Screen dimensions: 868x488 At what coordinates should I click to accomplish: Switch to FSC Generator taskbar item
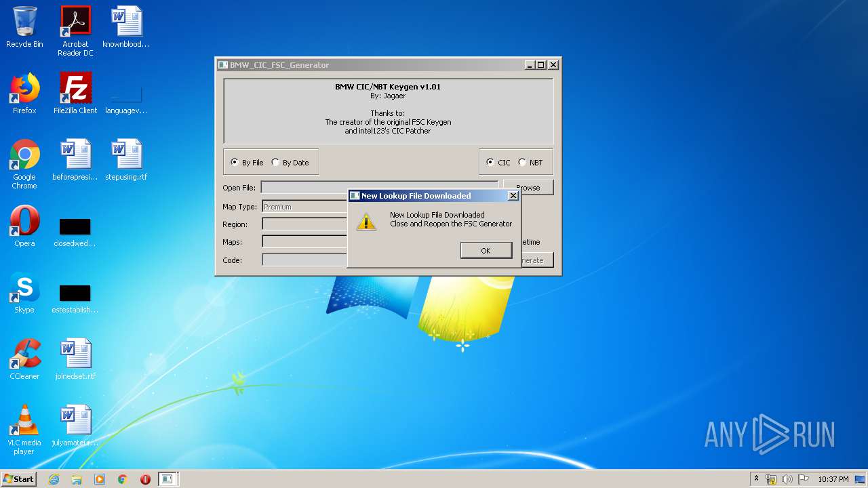coord(167,479)
